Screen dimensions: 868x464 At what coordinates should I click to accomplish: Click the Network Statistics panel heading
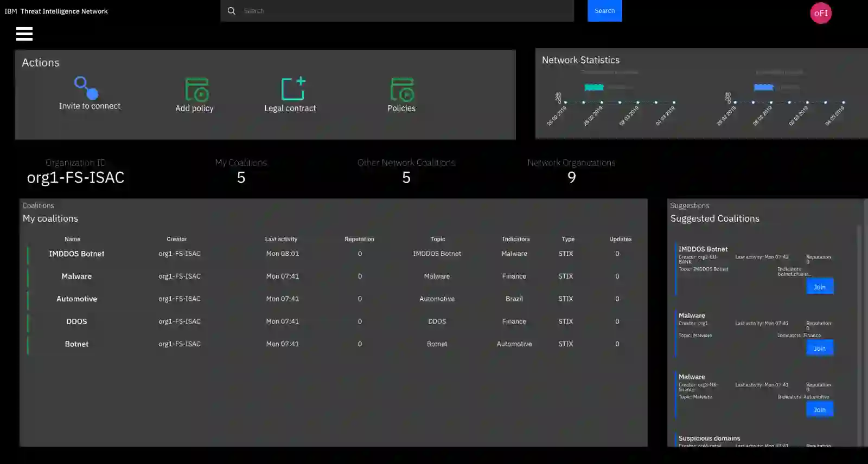pos(580,60)
